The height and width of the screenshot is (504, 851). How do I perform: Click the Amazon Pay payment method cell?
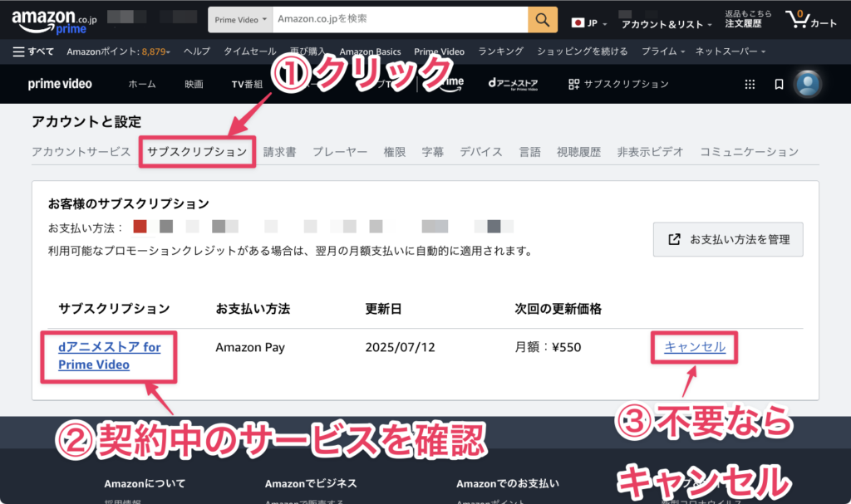[250, 347]
